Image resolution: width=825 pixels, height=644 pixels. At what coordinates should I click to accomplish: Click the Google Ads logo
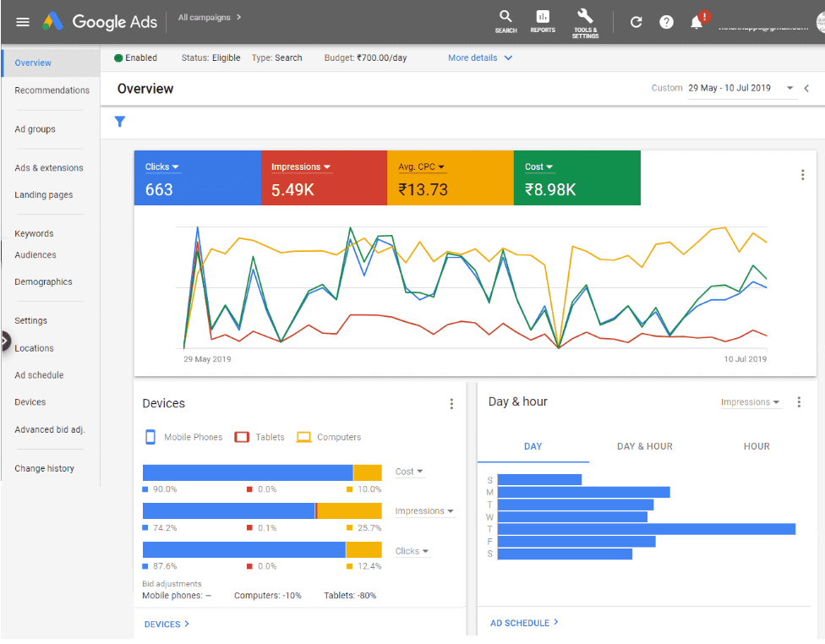100,22
